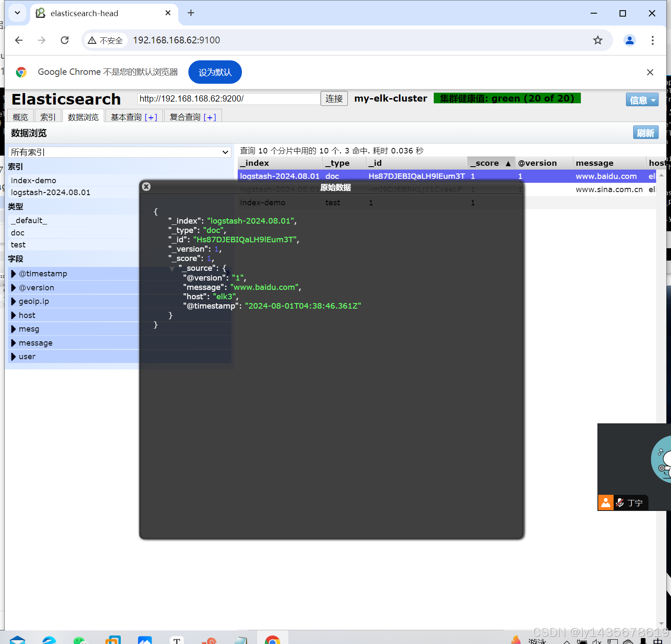Collapse the _source node in JSON
Image resolution: width=671 pixels, height=644 pixels.
[x=172, y=269]
